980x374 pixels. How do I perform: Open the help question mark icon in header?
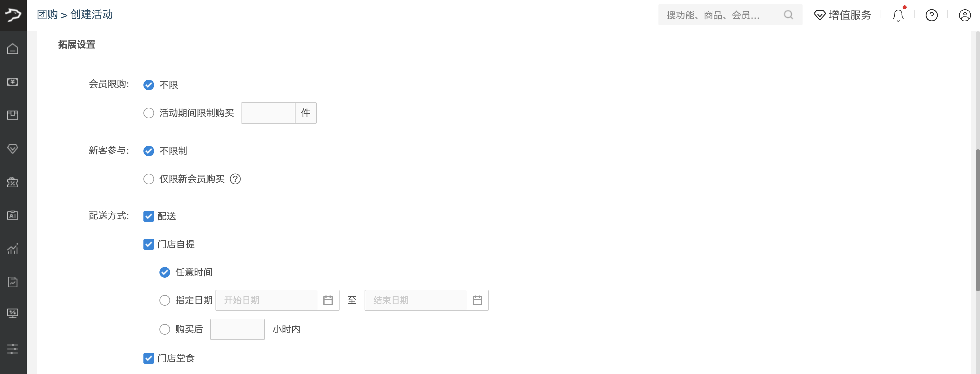point(931,15)
